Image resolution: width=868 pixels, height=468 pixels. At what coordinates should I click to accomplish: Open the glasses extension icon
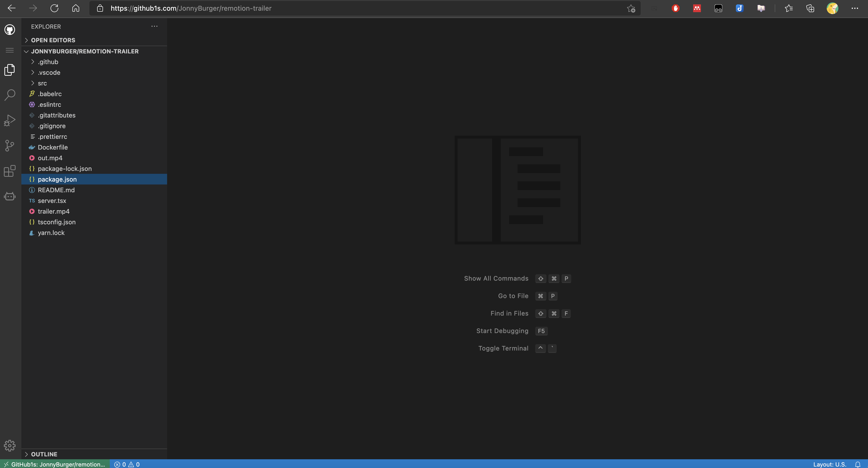pyautogui.click(x=718, y=8)
